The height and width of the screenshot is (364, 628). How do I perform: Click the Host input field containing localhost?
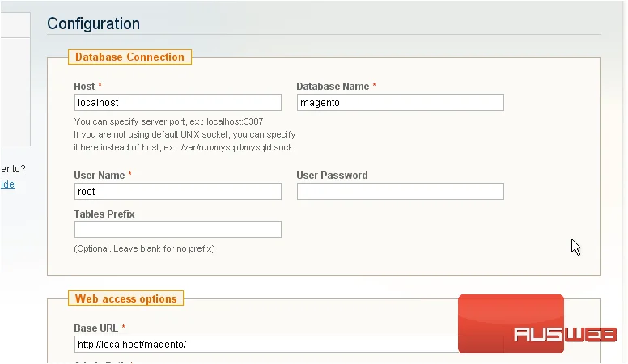178,103
